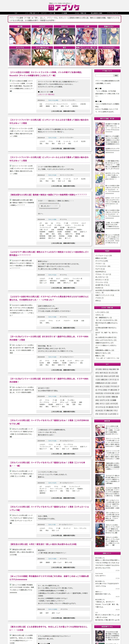The height and width of the screenshot is (644, 129).
Task: Click the 検索 search button
Action: (x=116, y=75)
